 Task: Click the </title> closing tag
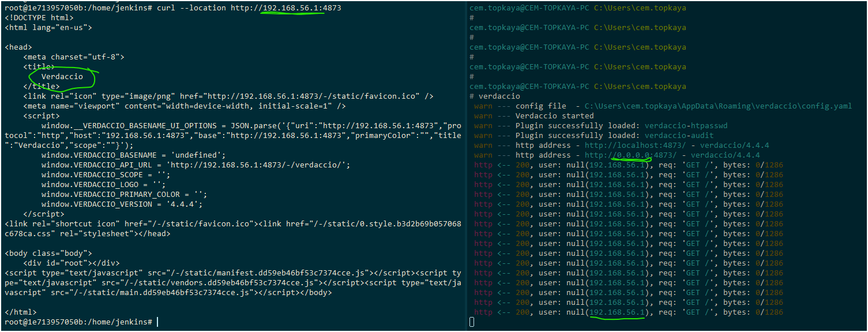pos(42,87)
